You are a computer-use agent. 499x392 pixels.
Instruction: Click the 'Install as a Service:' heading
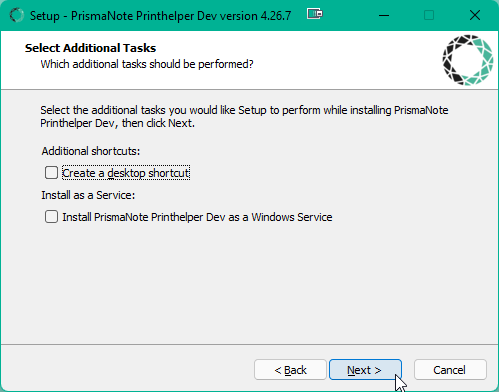(88, 195)
